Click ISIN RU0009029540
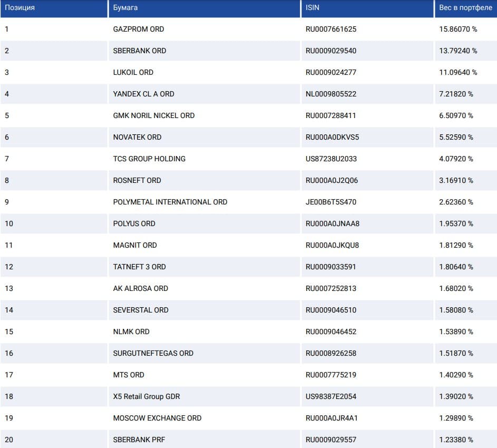This screenshot has width=497, height=448. pos(331,51)
